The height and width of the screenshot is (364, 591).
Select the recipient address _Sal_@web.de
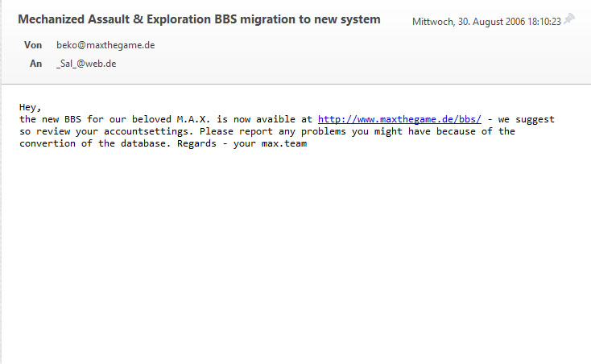click(86, 64)
